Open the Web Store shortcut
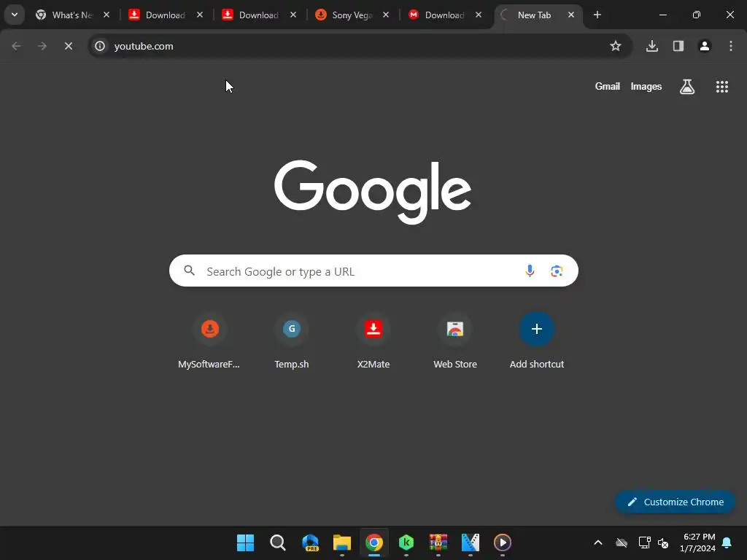 [x=455, y=341]
